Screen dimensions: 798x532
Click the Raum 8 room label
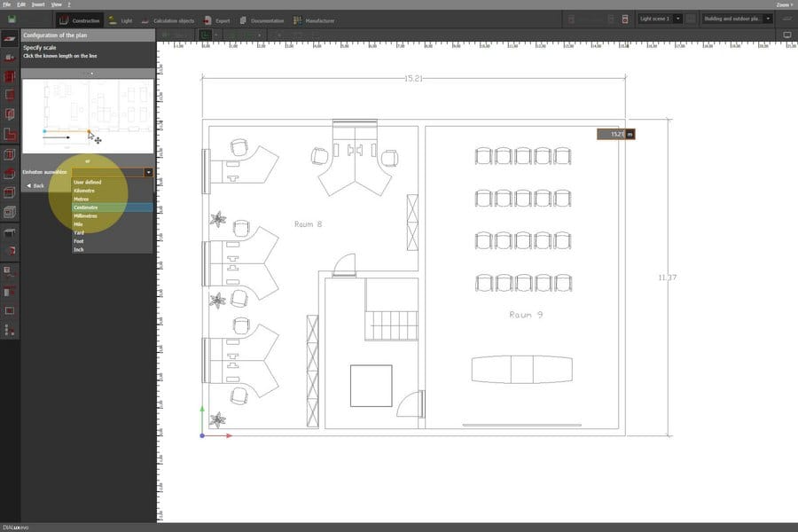[308, 224]
